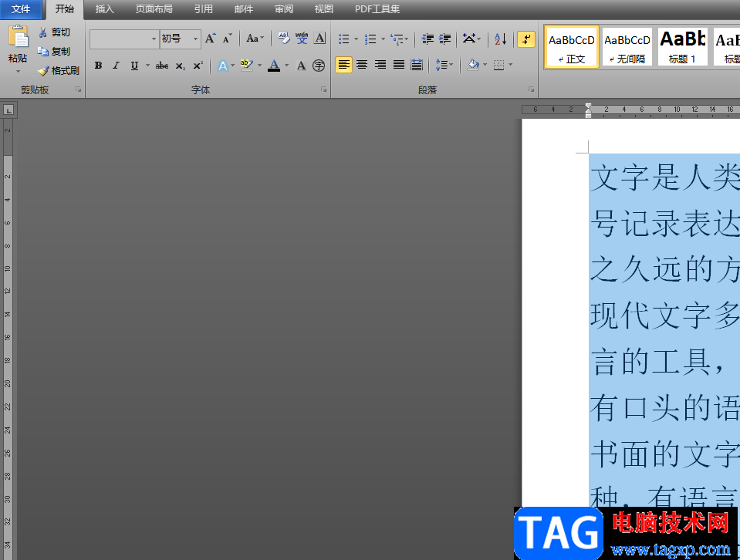This screenshot has height=560, width=740.
Task: Open Change Case Aa dropdown
Action: point(255,39)
